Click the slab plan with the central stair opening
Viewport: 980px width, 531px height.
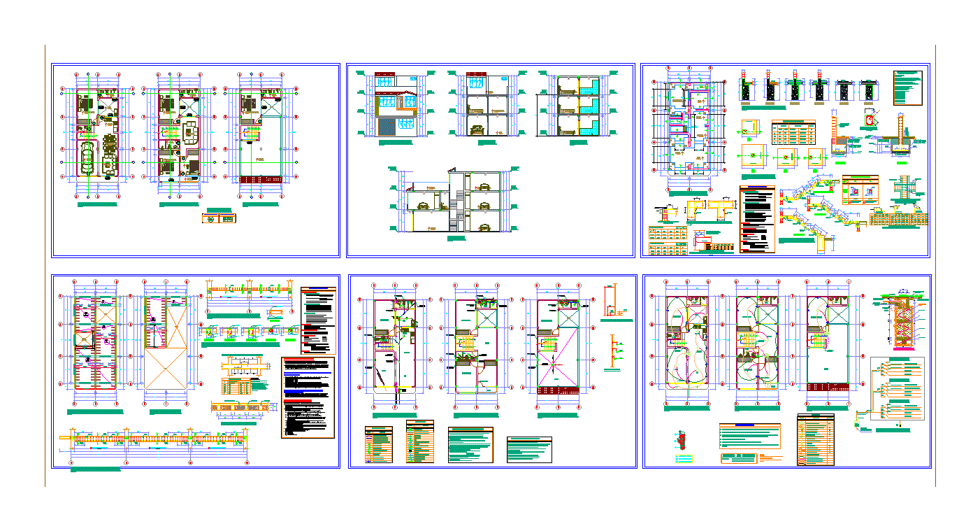click(96, 341)
